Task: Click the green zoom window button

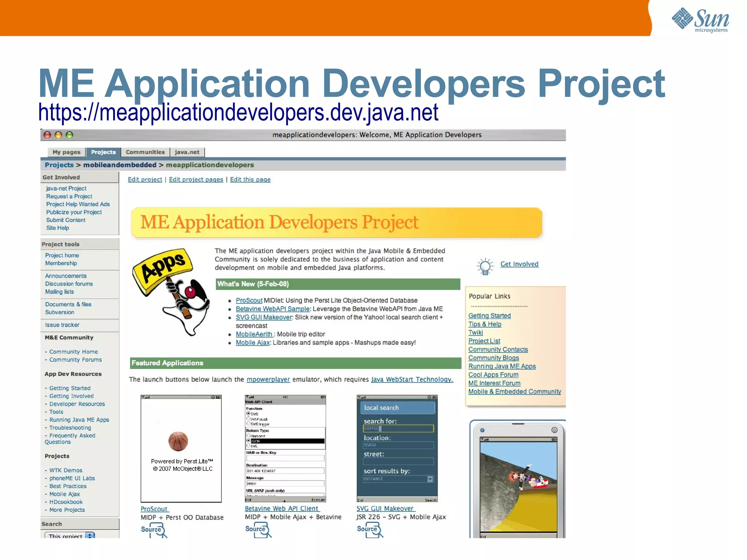Action: pos(69,135)
